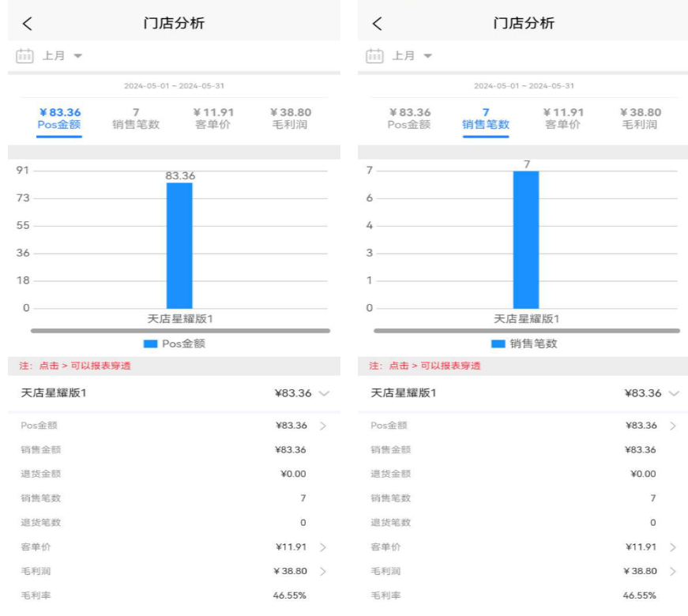
Task: Click 退货金额 ¥0.00 row on left screen
Action: point(175,474)
